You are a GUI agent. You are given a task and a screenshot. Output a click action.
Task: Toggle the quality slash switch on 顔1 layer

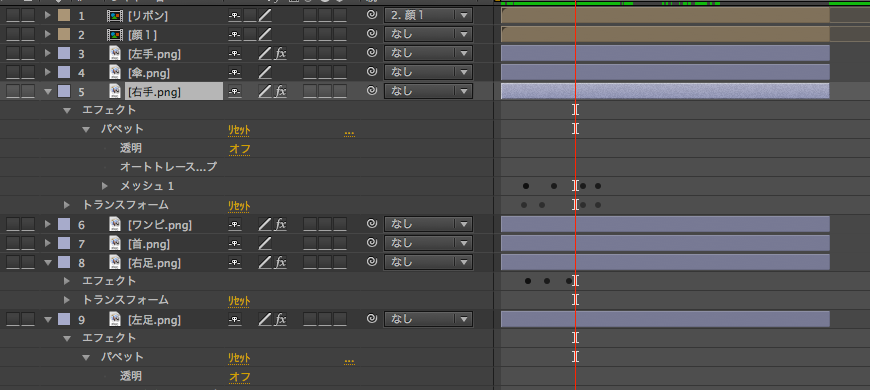coord(265,34)
